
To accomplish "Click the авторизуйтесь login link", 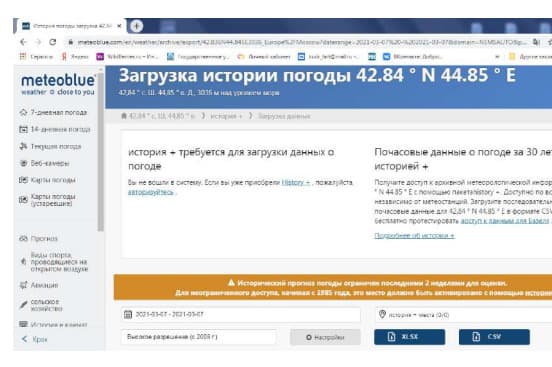I will click(150, 192).
